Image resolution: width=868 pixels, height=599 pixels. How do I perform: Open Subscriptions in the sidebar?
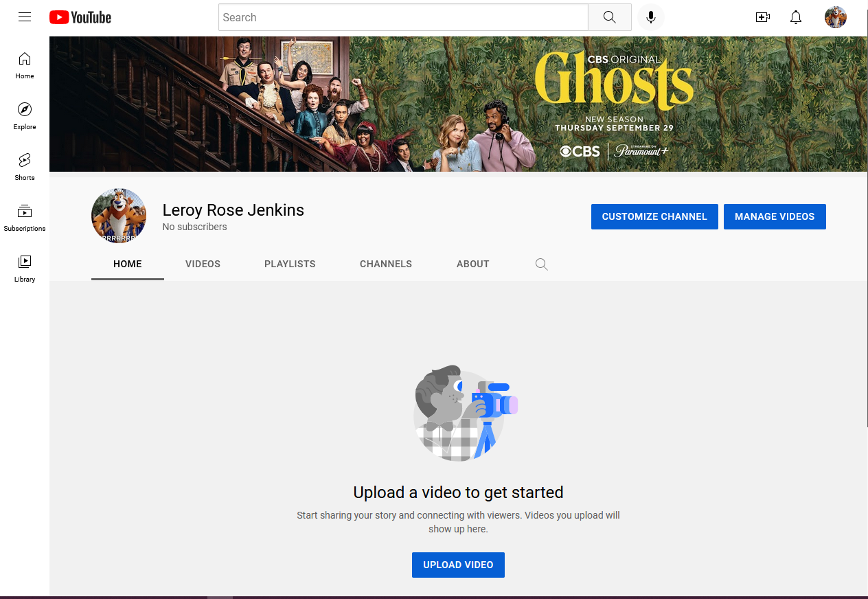(x=25, y=218)
